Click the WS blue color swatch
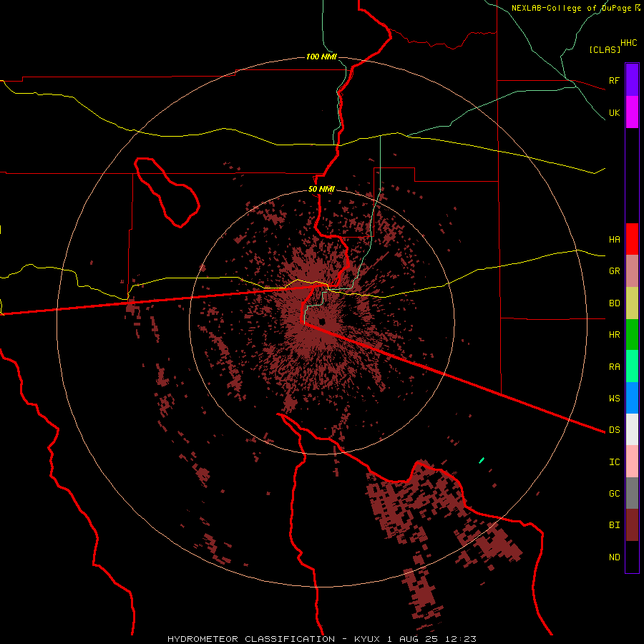The width and height of the screenshot is (644, 644). pos(632,398)
